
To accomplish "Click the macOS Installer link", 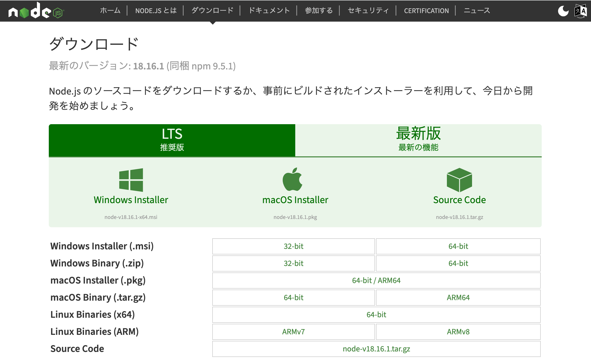I will 295,200.
